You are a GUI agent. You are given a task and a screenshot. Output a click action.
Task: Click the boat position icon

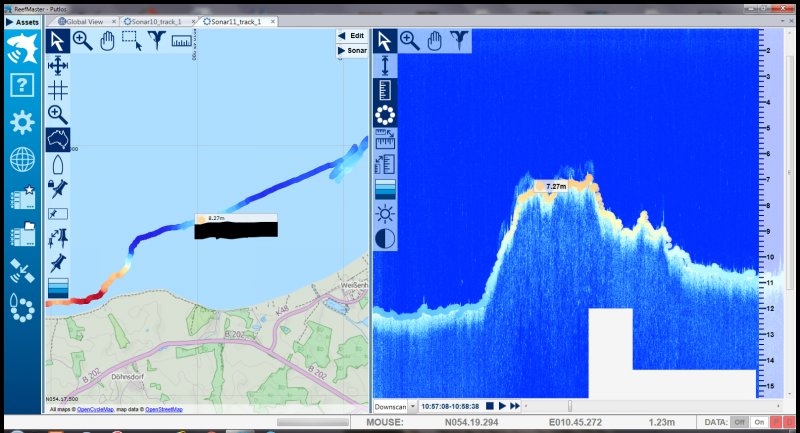click(x=58, y=164)
